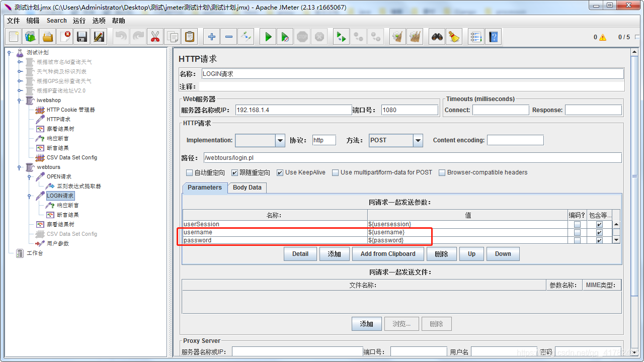Expand the 天气种类及标识列表 node
Viewport: 644px width, 362px height.
20,71
